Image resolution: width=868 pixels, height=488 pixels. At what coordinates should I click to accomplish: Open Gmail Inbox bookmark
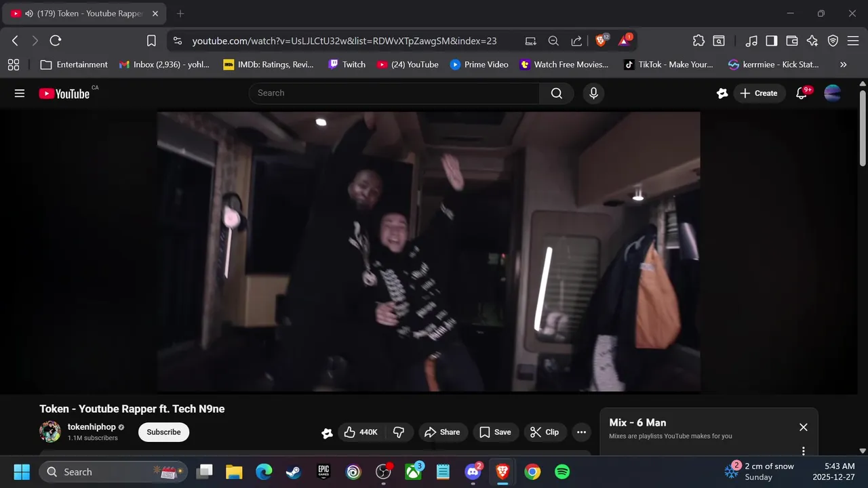tap(164, 64)
